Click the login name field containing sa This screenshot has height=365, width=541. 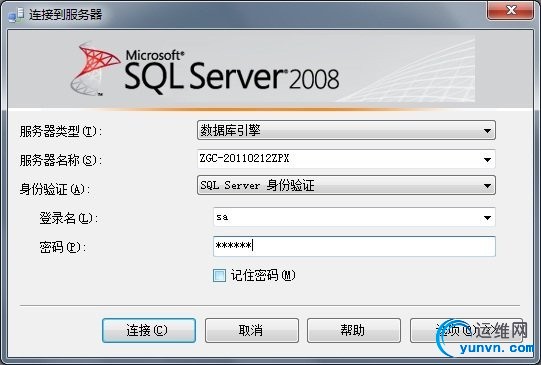coord(354,217)
